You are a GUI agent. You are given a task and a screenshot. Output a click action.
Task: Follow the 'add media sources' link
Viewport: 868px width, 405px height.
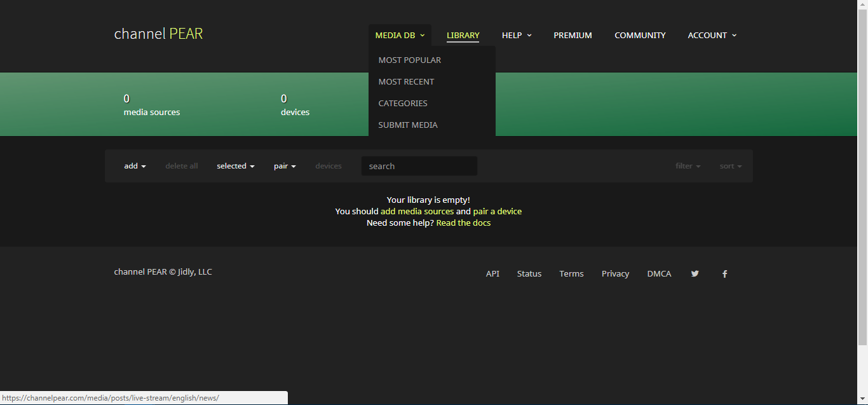tap(417, 211)
